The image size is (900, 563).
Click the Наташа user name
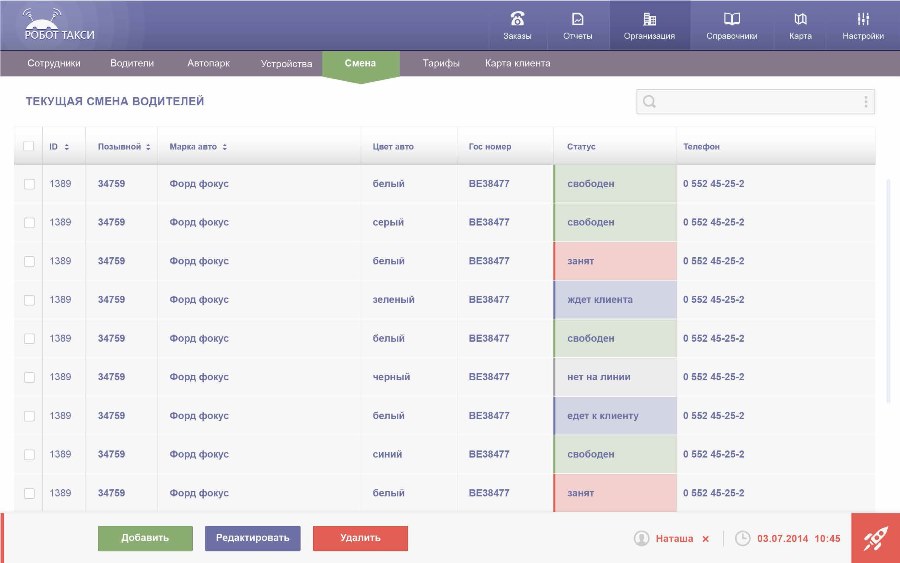pyautogui.click(x=674, y=539)
